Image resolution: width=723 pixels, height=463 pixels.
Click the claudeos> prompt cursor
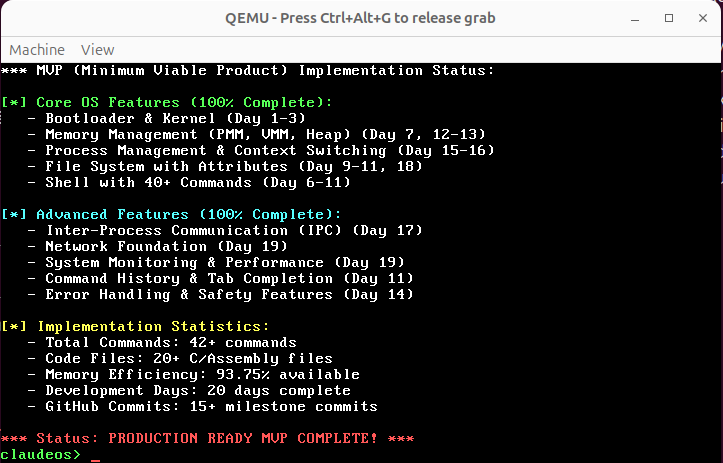(x=95, y=460)
